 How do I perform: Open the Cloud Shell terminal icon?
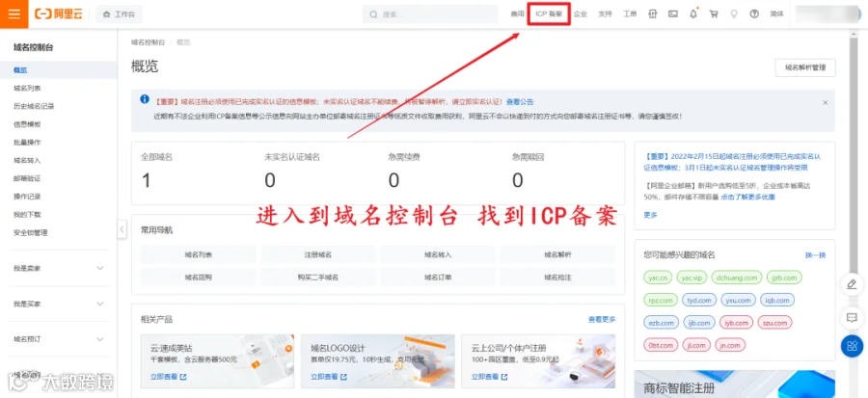672,14
